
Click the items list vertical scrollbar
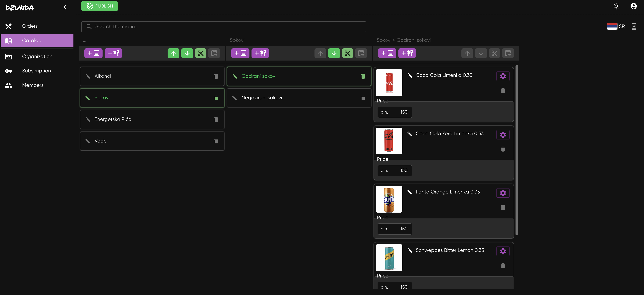pos(516,150)
